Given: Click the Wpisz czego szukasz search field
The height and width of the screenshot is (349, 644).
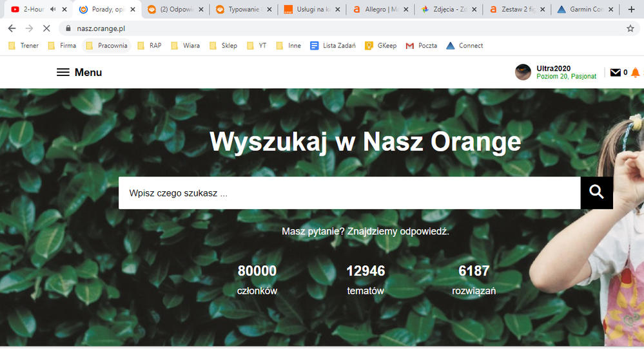Looking at the screenshot, I should 348,193.
